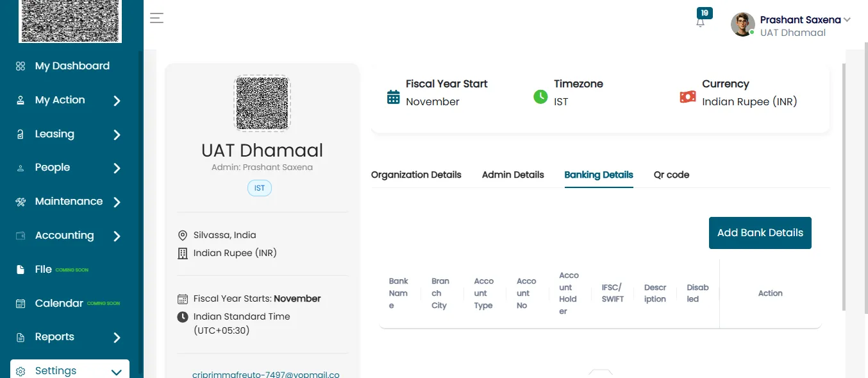This screenshot has height=378, width=868.
Task: Click the Settings gear icon
Action: 21,372
